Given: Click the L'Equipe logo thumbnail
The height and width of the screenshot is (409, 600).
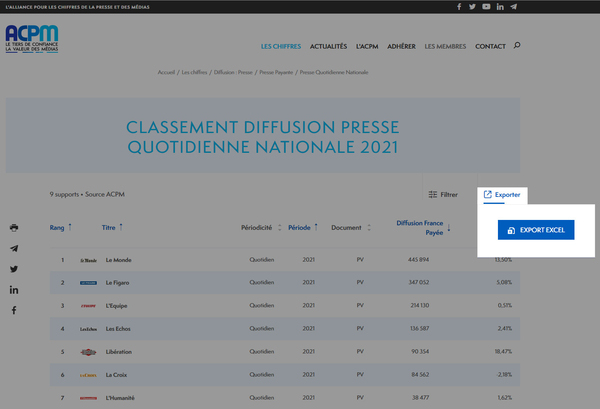Looking at the screenshot, I should pyautogui.click(x=88, y=306).
